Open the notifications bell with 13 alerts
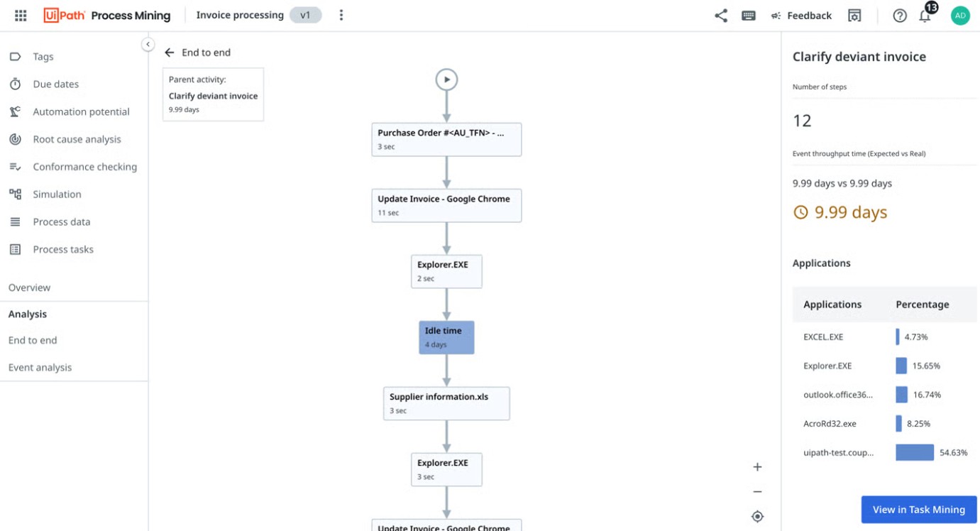Screen dimensions: 980x531 pos(924,14)
